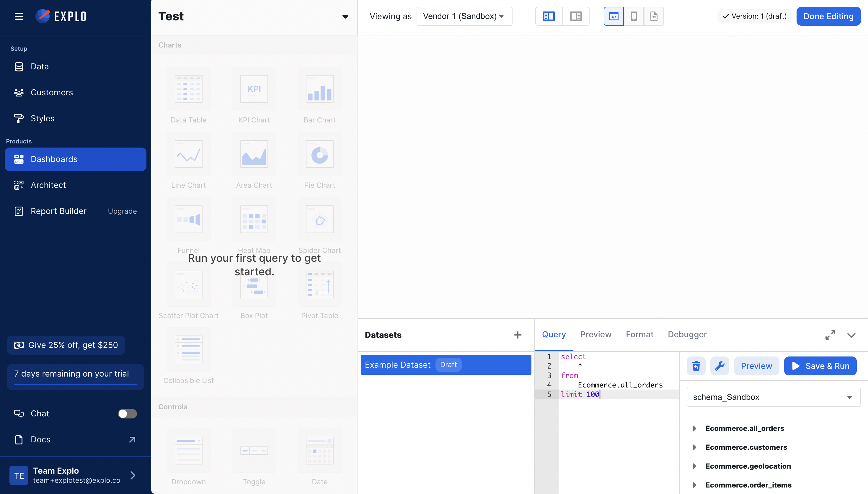
Task: Open the schema_Sandbox dropdown
Action: 773,397
